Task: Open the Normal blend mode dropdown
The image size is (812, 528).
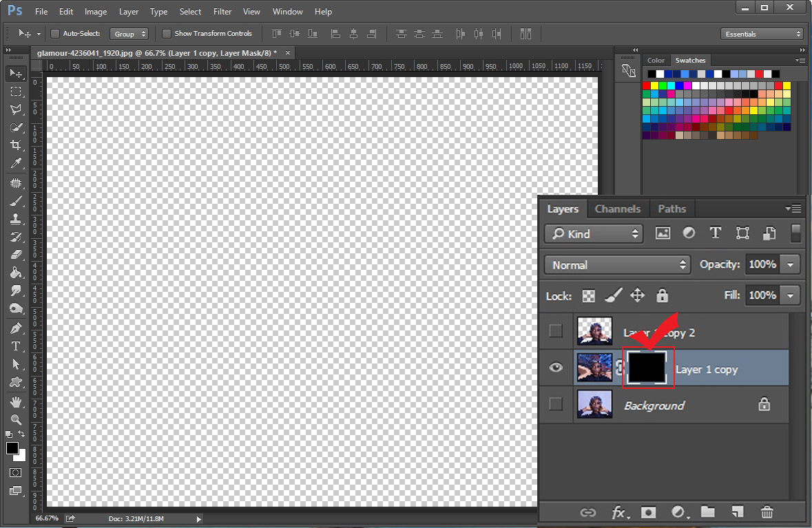Action: coord(617,264)
